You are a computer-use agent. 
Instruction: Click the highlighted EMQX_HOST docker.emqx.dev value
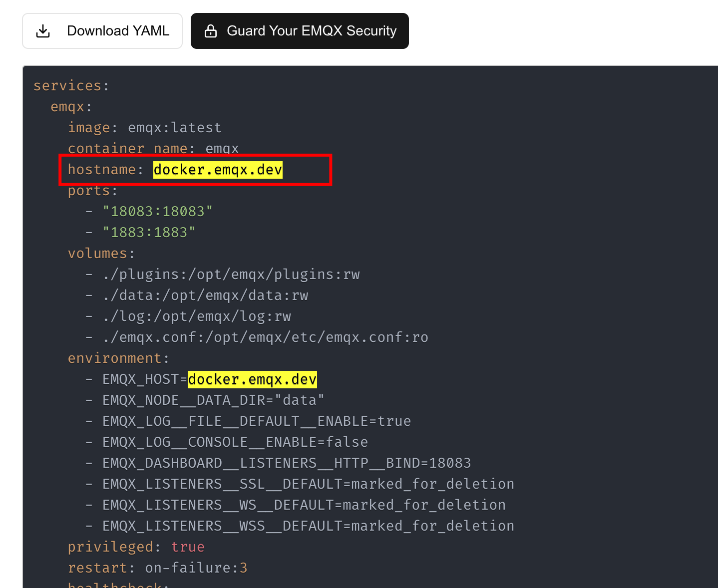pos(252,379)
